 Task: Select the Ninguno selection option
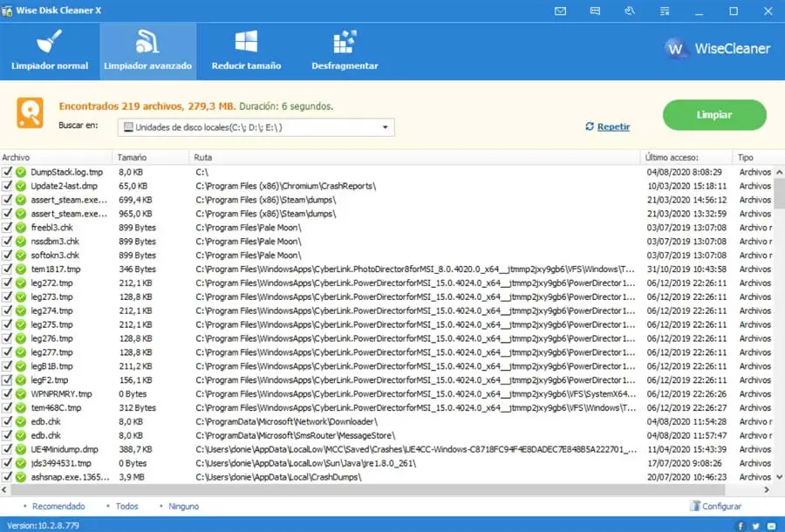(x=183, y=506)
